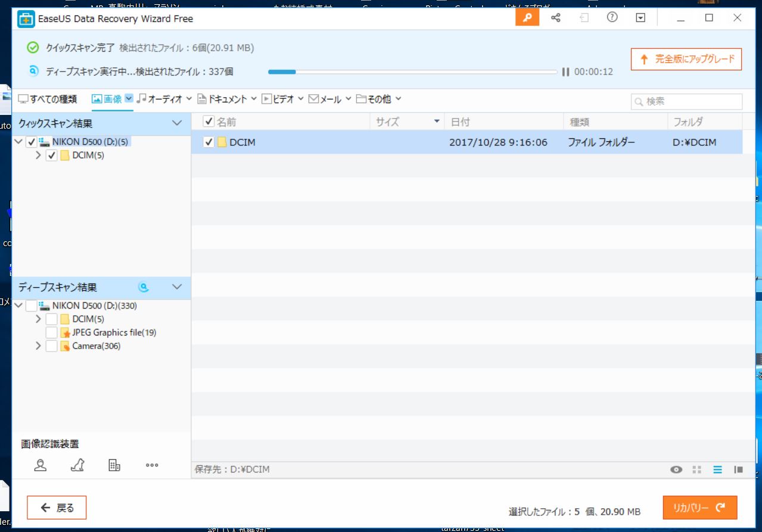Open the share icon in title bar
The image size is (762, 532).
[x=556, y=18]
